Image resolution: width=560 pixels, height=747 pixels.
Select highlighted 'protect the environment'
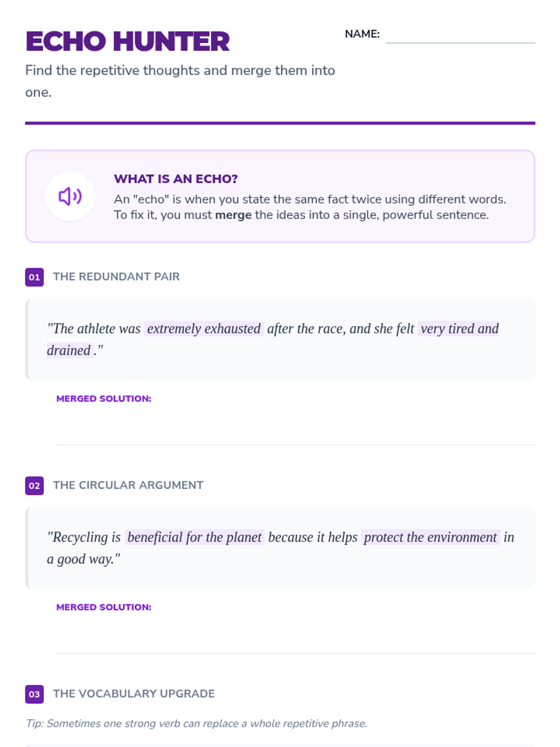(430, 537)
